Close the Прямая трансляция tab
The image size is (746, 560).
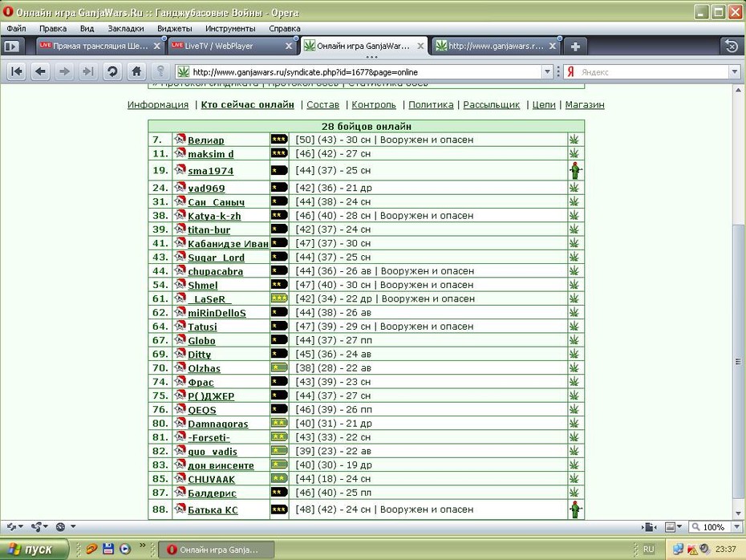tap(157, 47)
